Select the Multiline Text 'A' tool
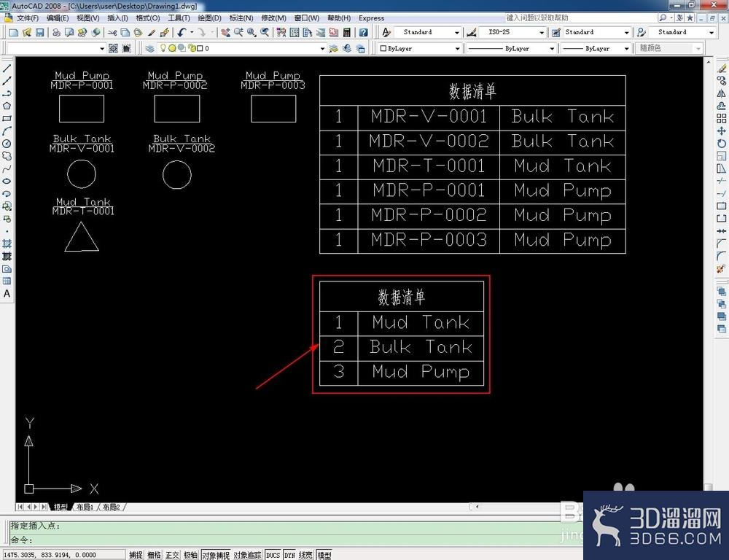The width and height of the screenshot is (729, 560). tap(7, 294)
